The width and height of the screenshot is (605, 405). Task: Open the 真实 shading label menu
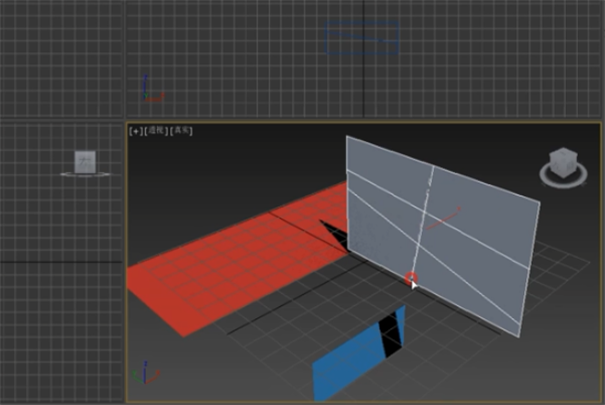tap(181, 131)
